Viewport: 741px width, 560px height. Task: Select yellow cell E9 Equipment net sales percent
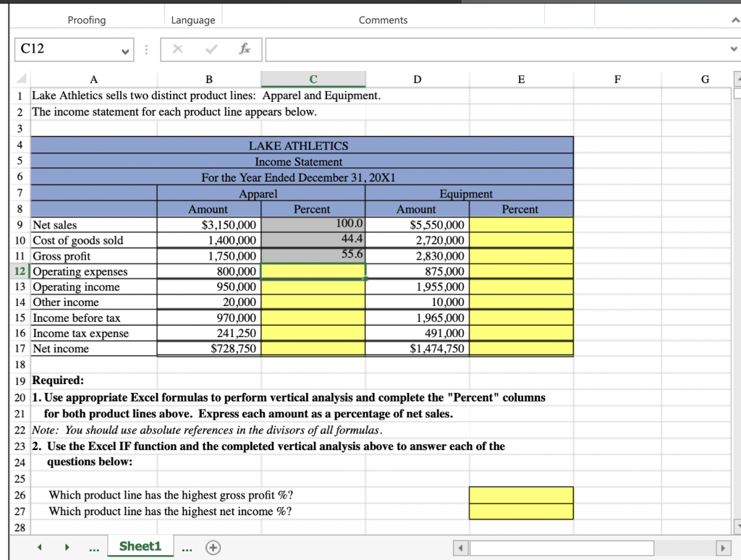pyautogui.click(x=521, y=224)
